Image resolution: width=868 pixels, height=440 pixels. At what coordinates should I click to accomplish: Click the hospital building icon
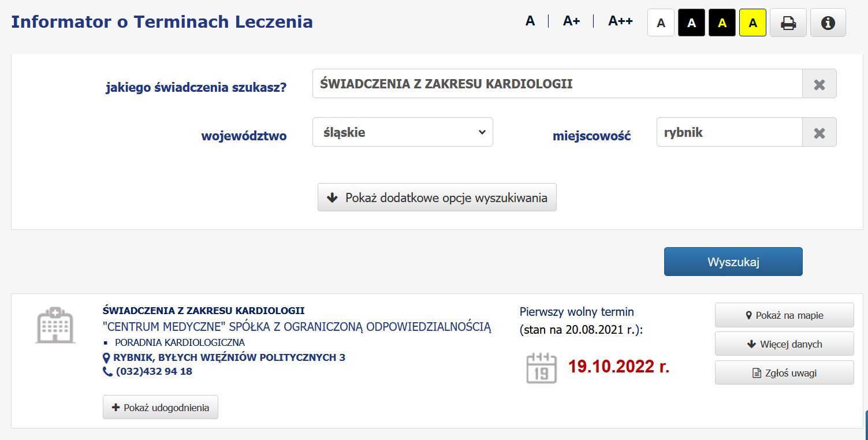tap(55, 325)
